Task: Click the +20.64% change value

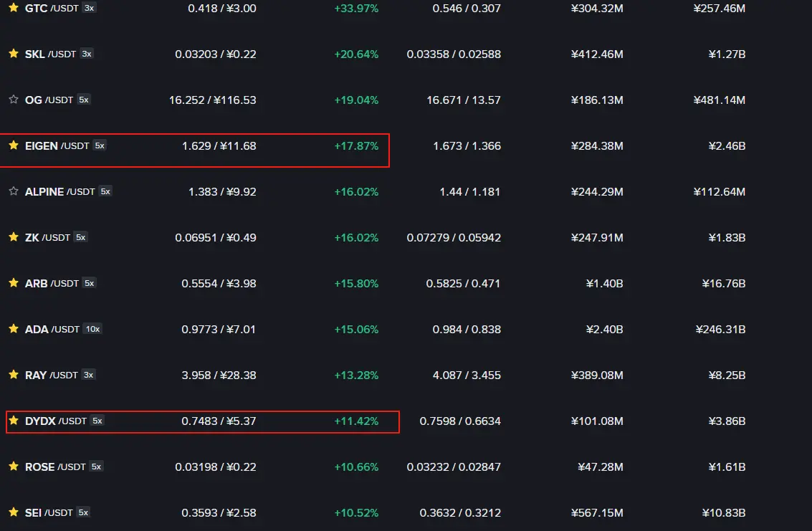Action: click(356, 54)
